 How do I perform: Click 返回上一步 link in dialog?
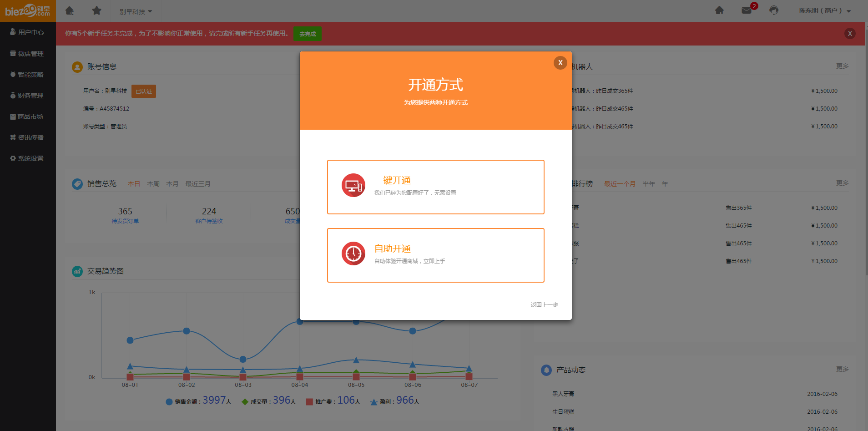[x=544, y=305]
